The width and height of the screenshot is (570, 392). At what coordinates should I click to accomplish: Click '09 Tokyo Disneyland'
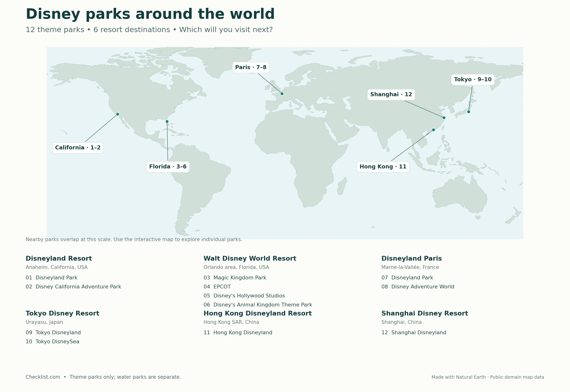(53, 333)
